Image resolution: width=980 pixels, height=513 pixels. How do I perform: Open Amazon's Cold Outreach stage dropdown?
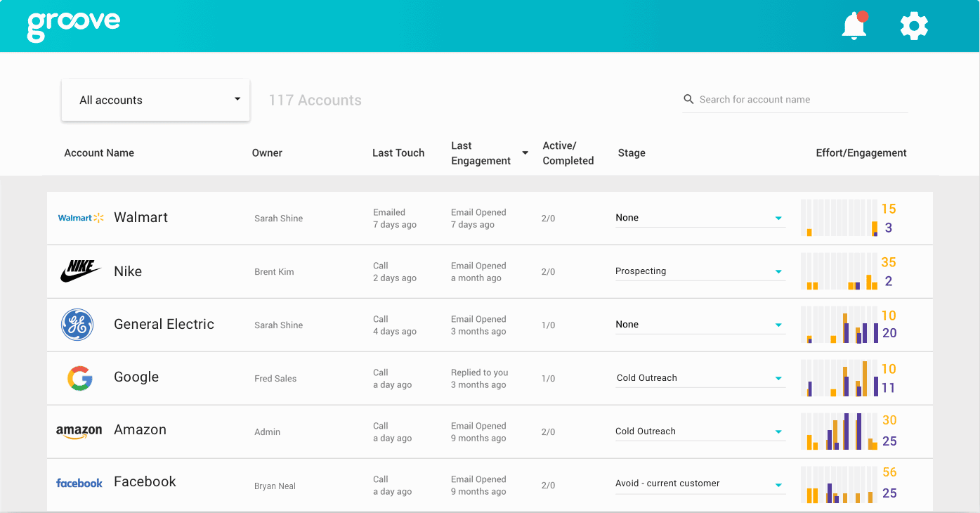click(700, 431)
